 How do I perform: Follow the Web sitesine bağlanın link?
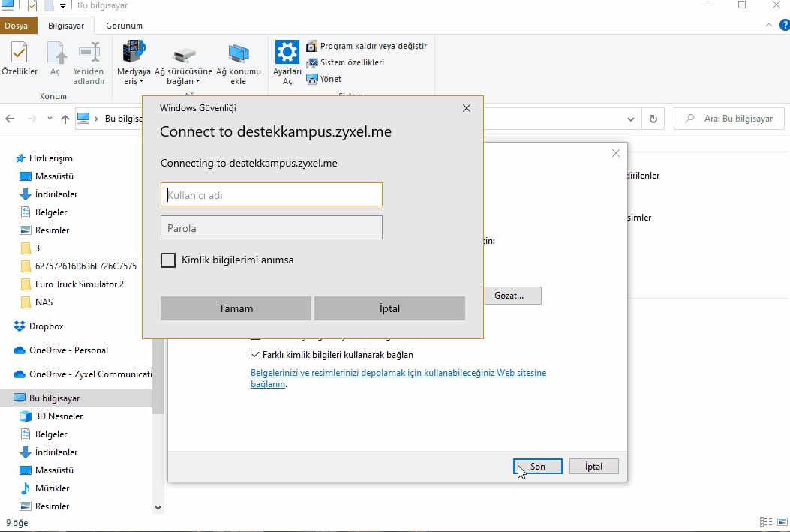point(398,378)
